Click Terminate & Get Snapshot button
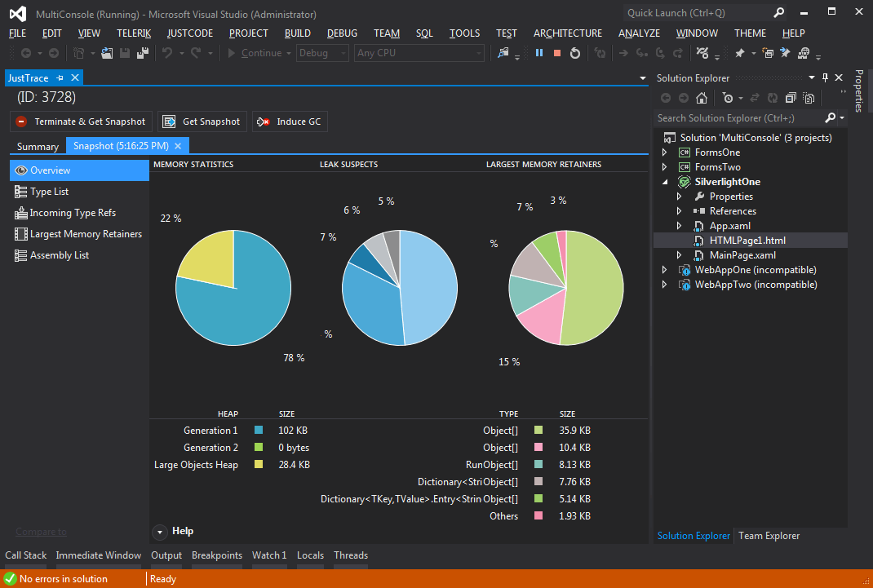The width and height of the screenshot is (873, 588). tap(81, 122)
